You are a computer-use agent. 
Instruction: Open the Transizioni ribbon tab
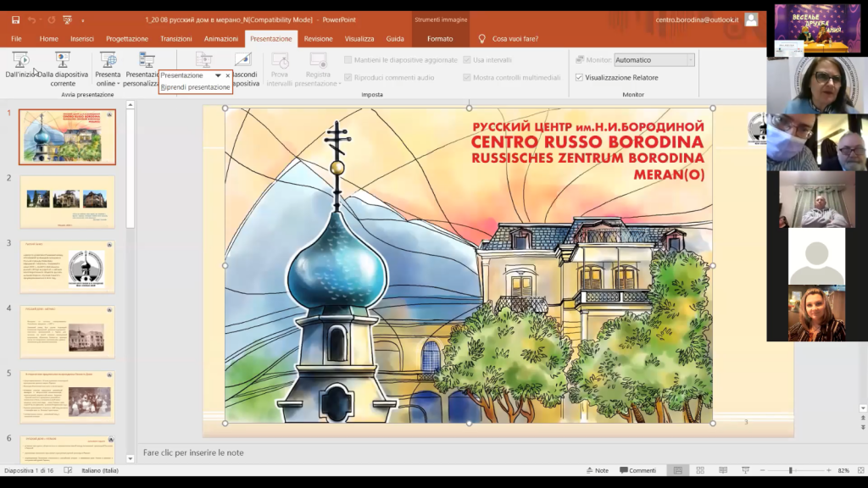click(x=176, y=38)
